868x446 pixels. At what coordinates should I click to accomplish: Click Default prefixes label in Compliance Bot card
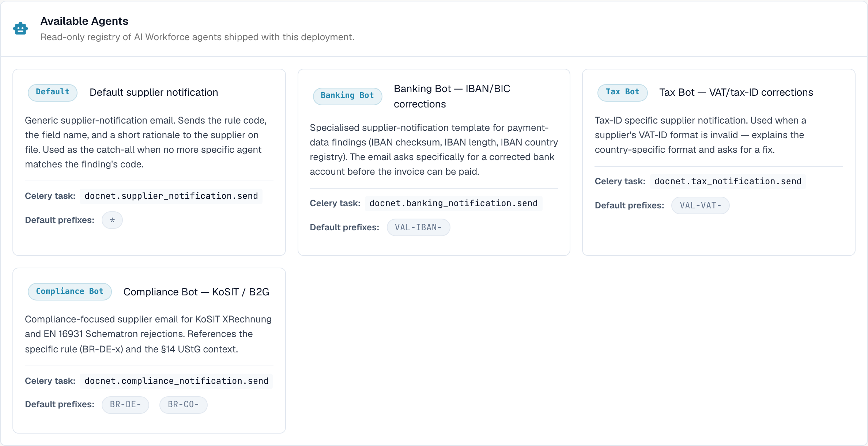(60, 405)
